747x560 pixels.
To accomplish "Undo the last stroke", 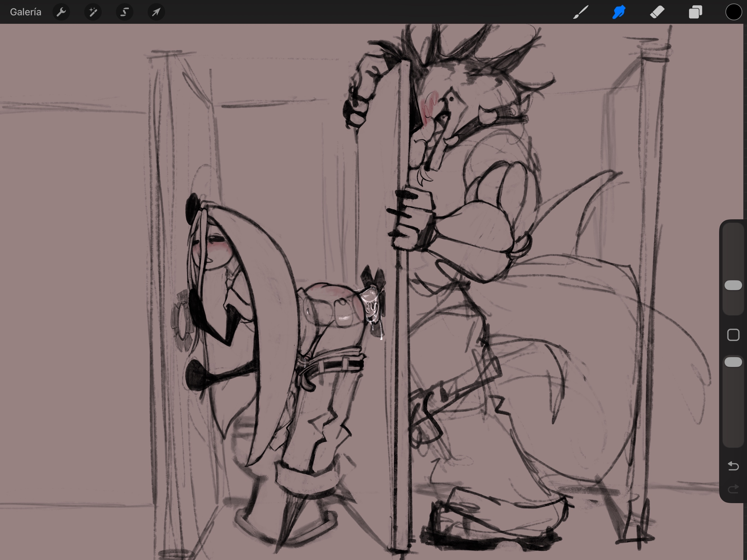I will coord(733,466).
